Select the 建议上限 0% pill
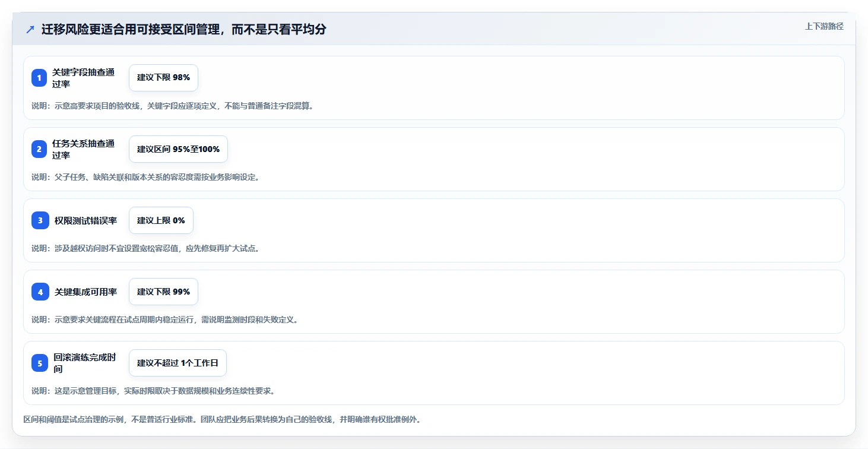The height and width of the screenshot is (449, 868). tap(161, 220)
